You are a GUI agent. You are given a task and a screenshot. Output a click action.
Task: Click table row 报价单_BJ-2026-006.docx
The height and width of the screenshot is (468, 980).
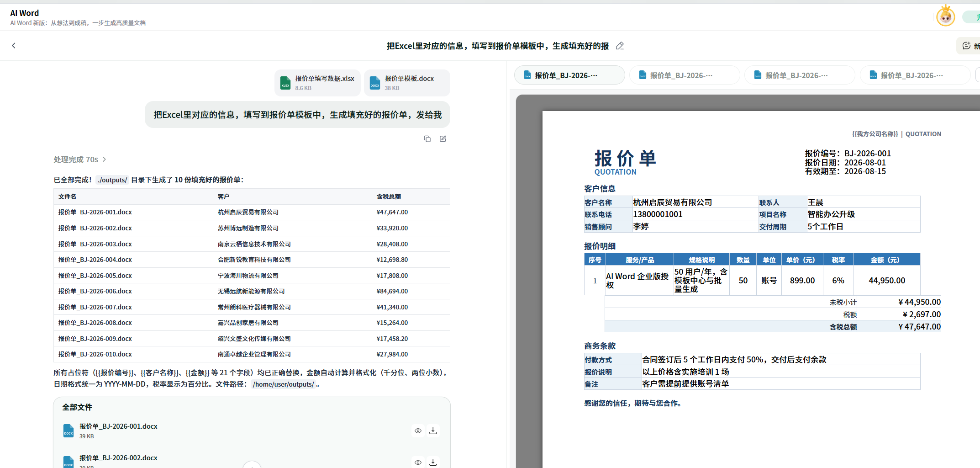(252, 291)
